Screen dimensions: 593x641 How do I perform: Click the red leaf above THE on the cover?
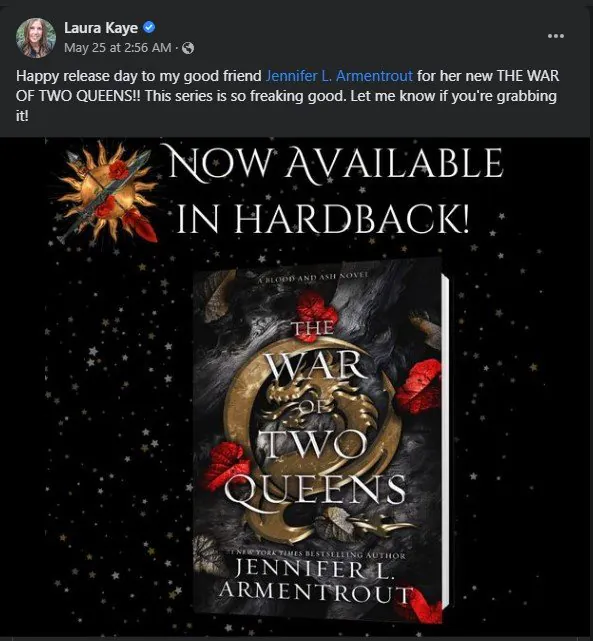tap(316, 311)
